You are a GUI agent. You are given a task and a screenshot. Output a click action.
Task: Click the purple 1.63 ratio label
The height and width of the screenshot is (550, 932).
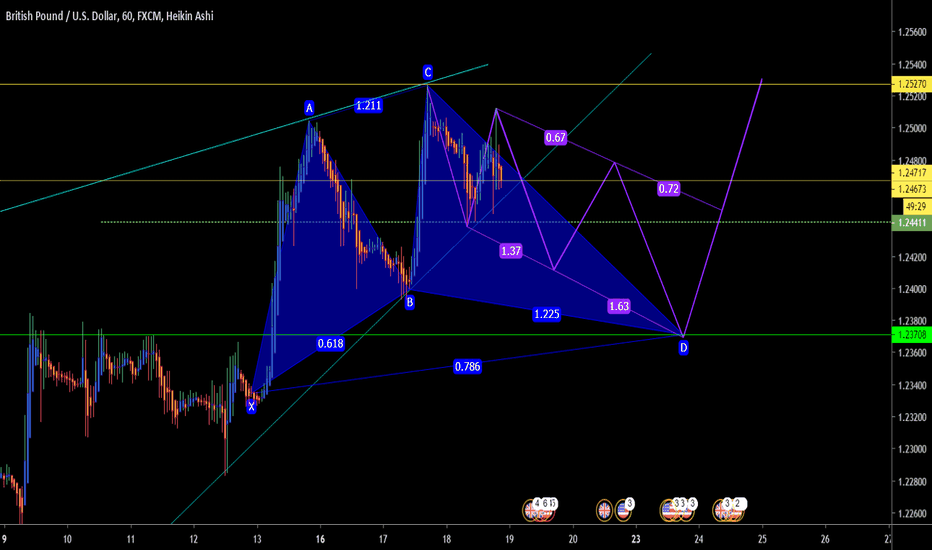[x=619, y=306]
